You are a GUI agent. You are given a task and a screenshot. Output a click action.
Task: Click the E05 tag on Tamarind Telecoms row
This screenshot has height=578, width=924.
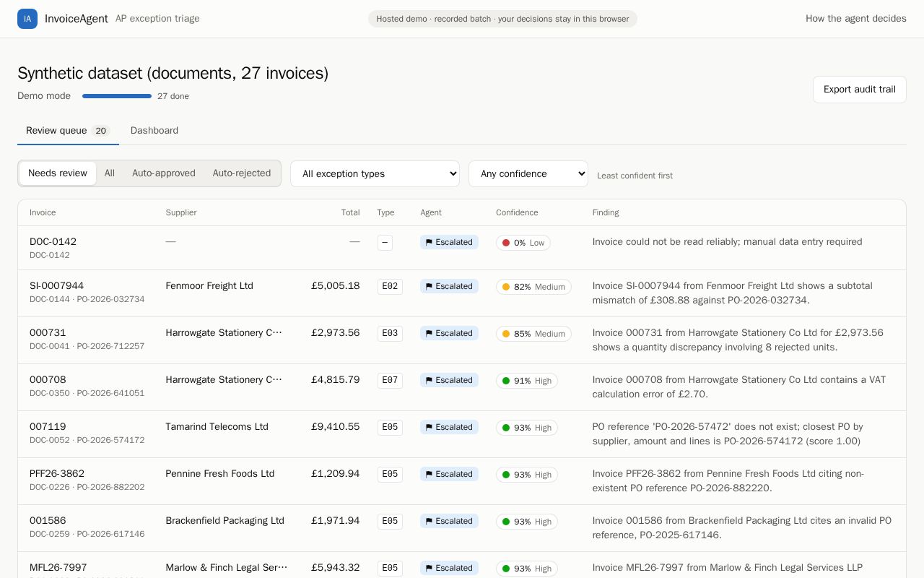(390, 427)
